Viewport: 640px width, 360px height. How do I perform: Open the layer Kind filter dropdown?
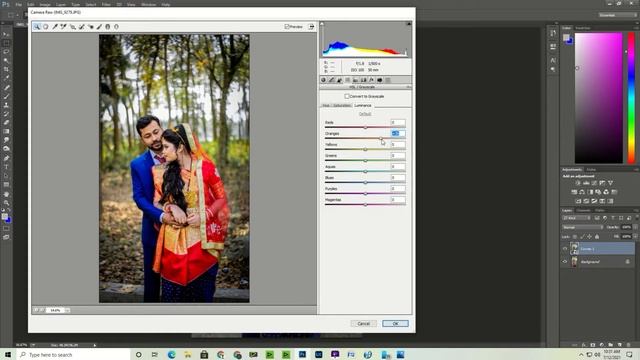[x=576, y=218]
